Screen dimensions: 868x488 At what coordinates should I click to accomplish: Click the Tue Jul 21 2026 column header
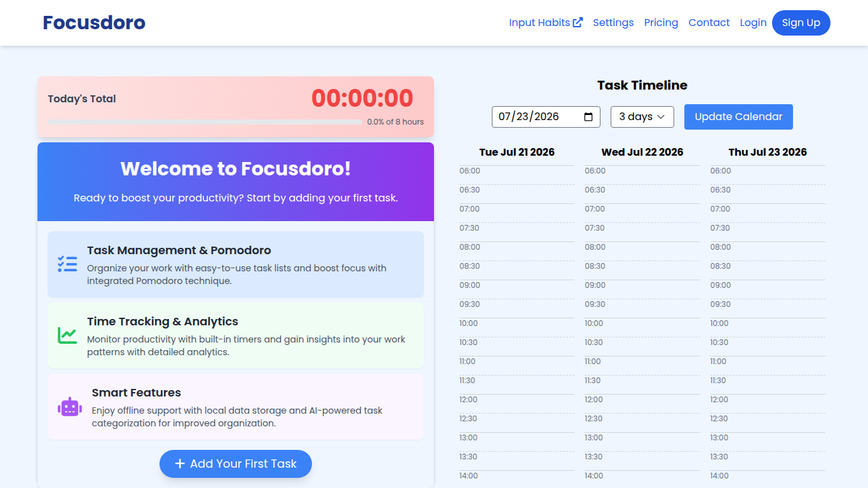click(517, 152)
